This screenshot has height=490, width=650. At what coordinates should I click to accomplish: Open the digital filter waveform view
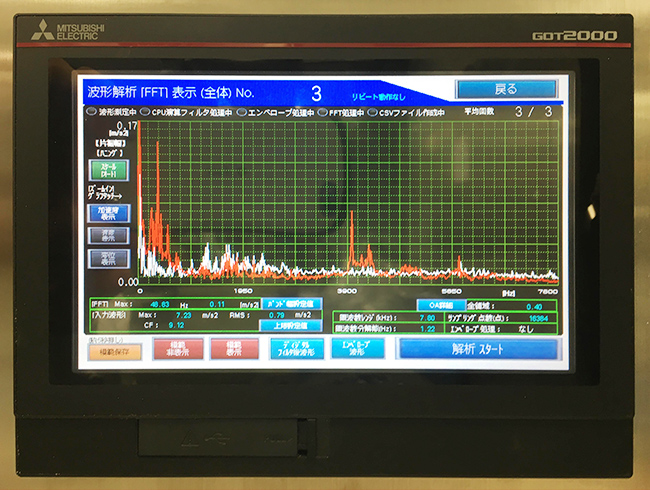tap(296, 349)
